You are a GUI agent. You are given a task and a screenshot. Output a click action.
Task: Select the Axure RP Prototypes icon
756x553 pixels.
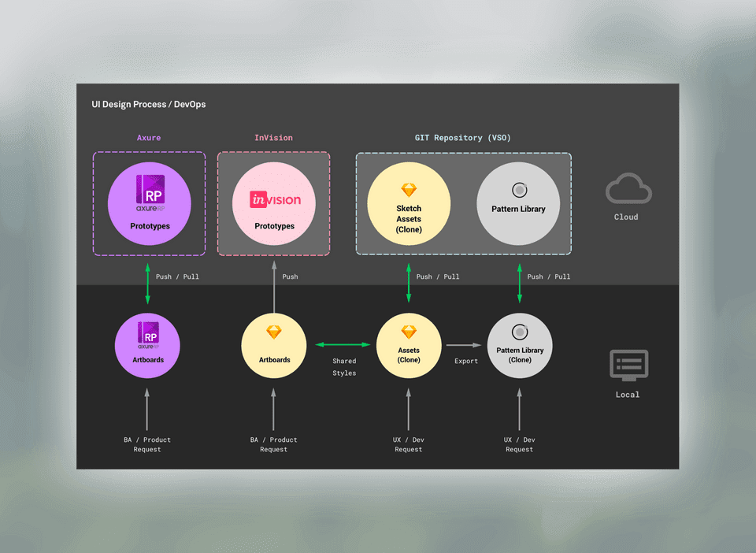pyautogui.click(x=149, y=203)
